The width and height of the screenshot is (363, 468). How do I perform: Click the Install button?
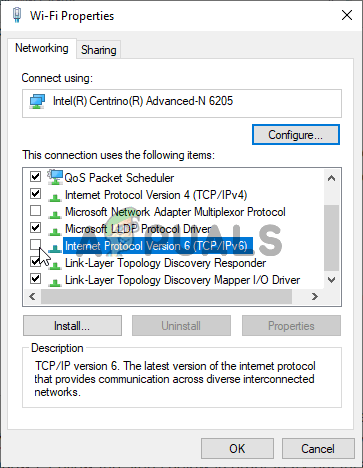coord(72,326)
